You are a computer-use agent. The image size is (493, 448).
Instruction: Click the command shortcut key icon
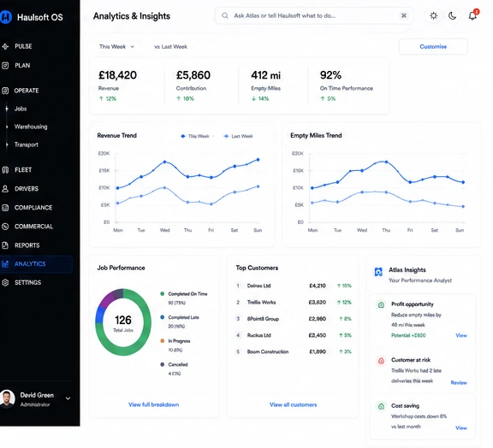tap(404, 15)
